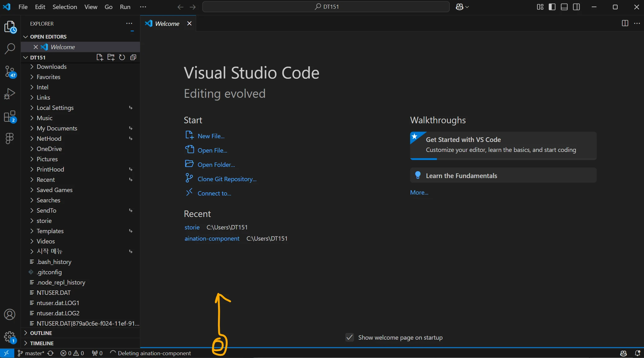Expand the Saved Games folder
Screen dimensions: 644x358
(80, 190)
